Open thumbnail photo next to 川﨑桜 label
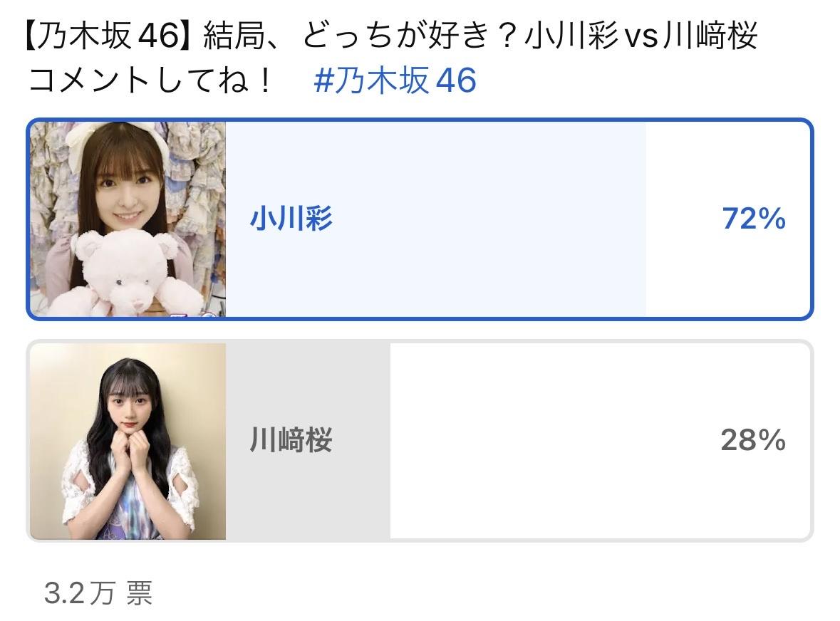This screenshot has height=621, width=840. point(128,441)
